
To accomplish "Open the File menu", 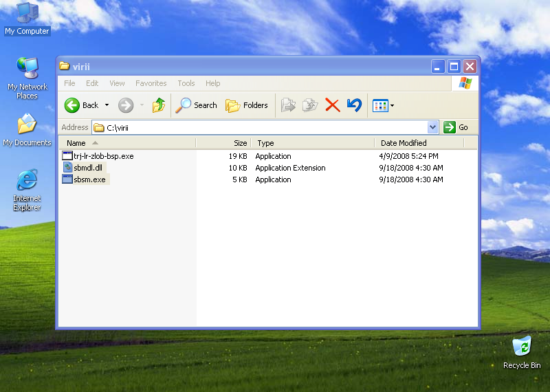I will point(69,83).
